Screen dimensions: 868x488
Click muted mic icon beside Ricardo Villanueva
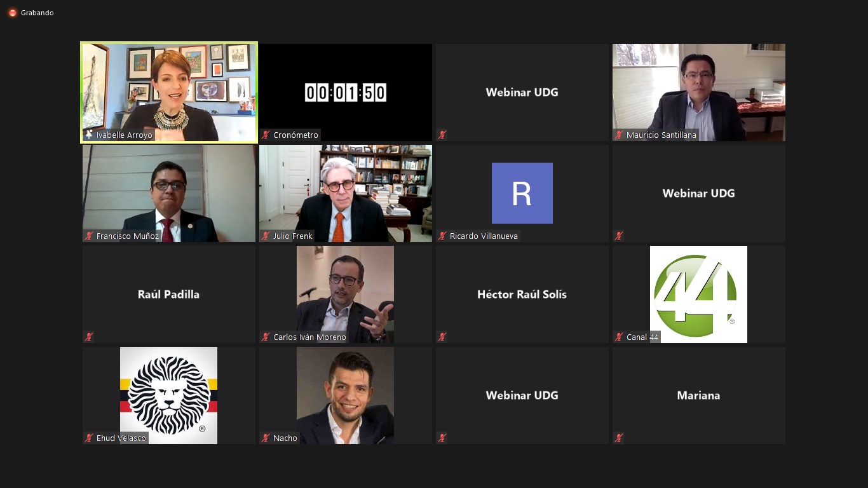[x=442, y=236]
